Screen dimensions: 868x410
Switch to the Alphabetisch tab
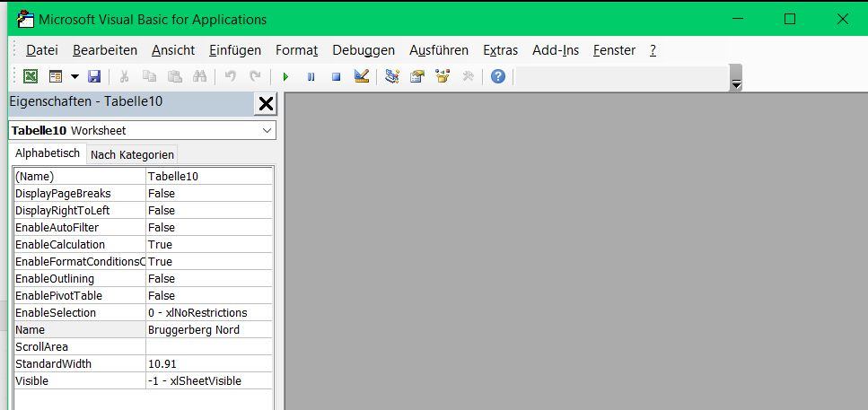coord(48,153)
